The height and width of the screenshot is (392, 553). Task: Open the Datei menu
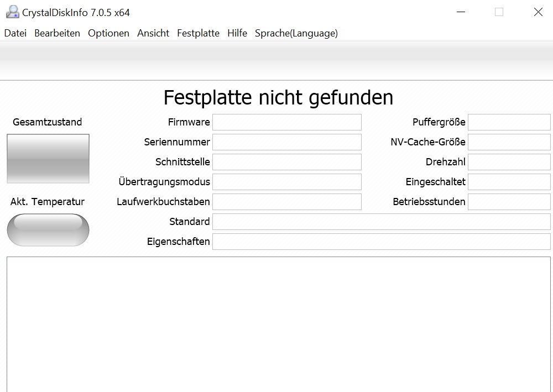pyautogui.click(x=15, y=33)
